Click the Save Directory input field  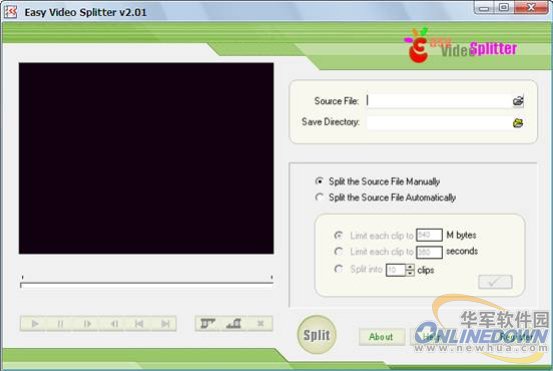(439, 123)
